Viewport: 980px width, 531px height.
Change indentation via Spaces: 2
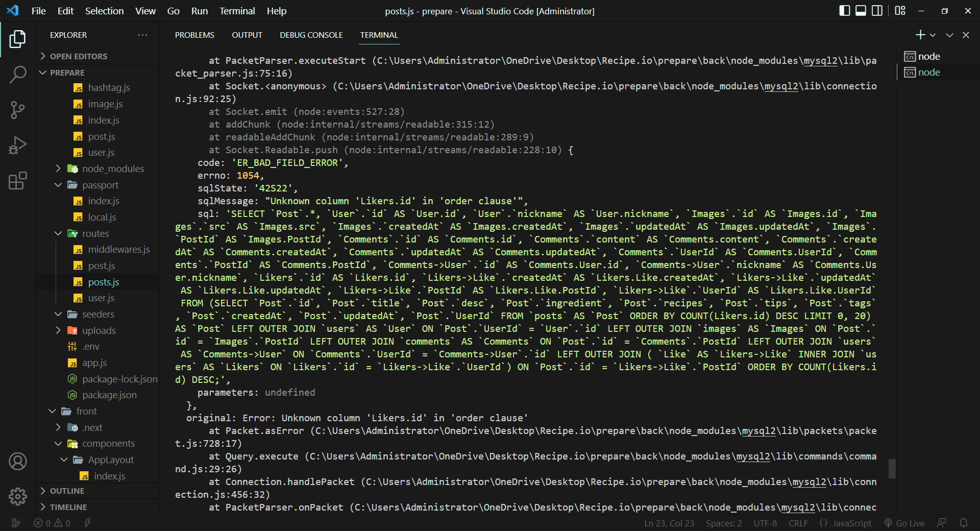tap(724, 523)
